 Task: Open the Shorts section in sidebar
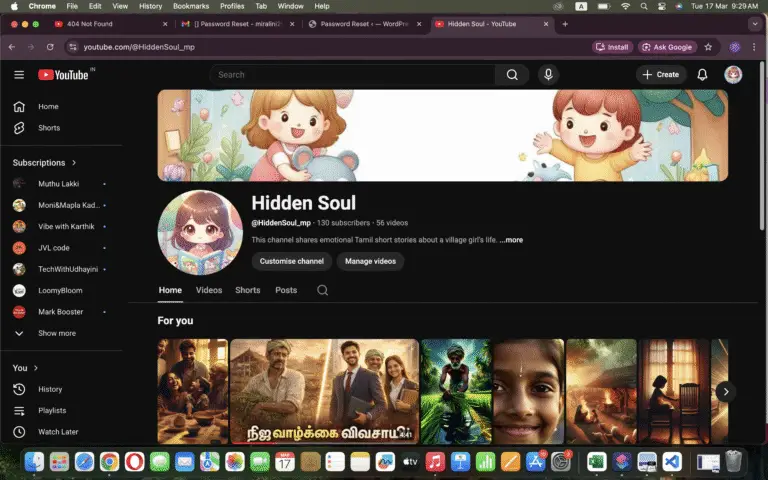pos(48,128)
